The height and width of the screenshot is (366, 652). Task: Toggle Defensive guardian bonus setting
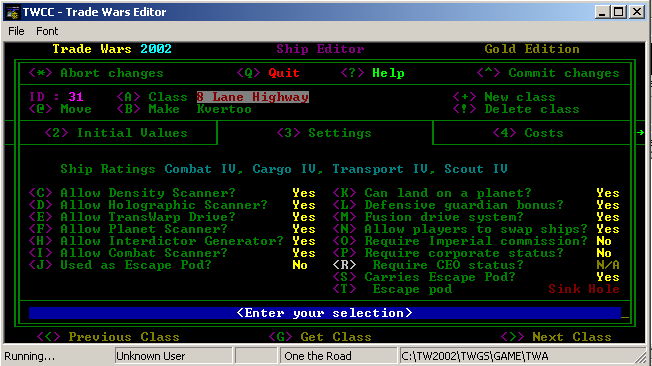[x=476, y=205]
